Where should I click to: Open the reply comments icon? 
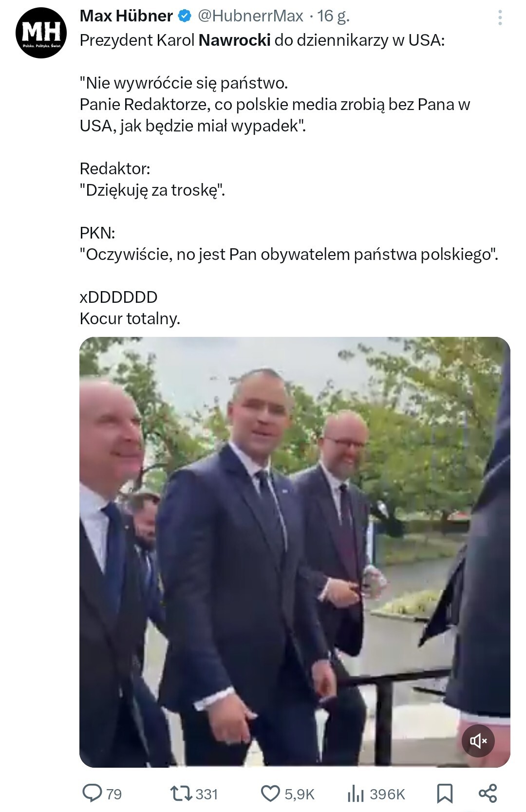click(92, 793)
